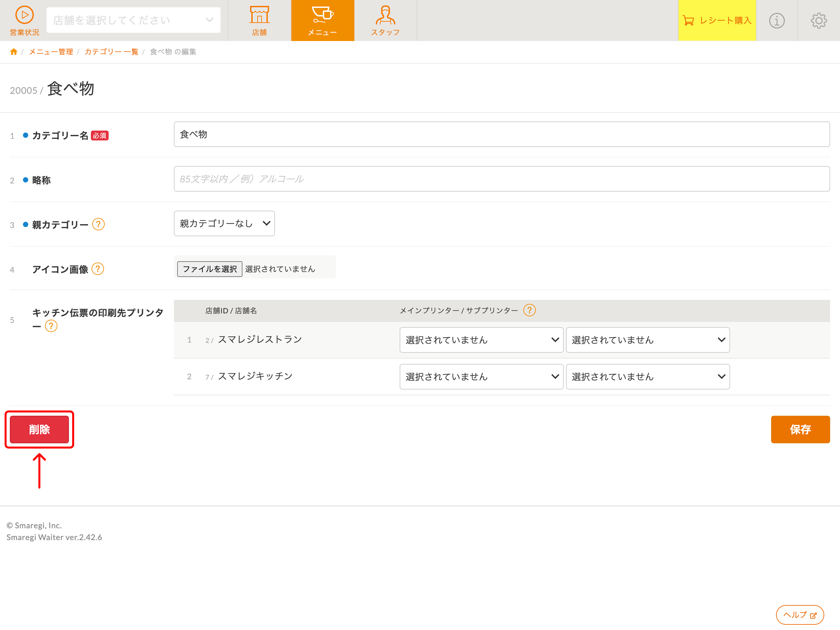Click the orange 保存 button
The height and width of the screenshot is (630, 840).
tap(800, 430)
